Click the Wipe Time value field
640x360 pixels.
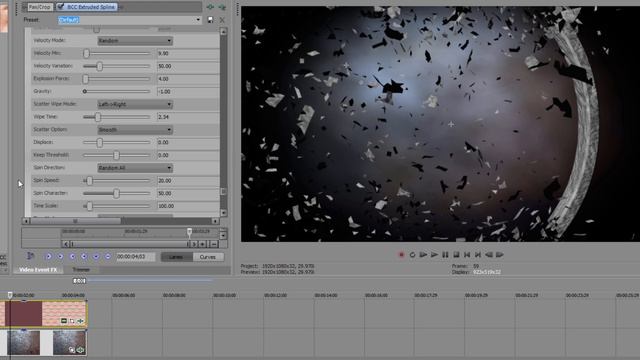[188, 117]
